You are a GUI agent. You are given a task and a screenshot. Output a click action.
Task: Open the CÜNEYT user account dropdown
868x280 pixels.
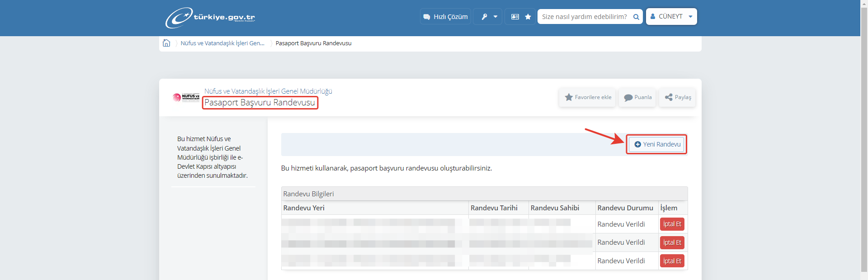click(x=671, y=17)
